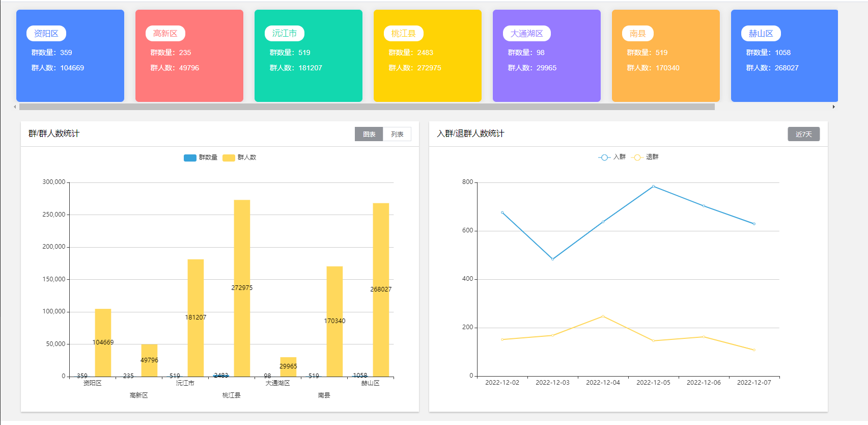The height and width of the screenshot is (425, 868).
Task: Select the 南县 tag label
Action: click(x=638, y=34)
